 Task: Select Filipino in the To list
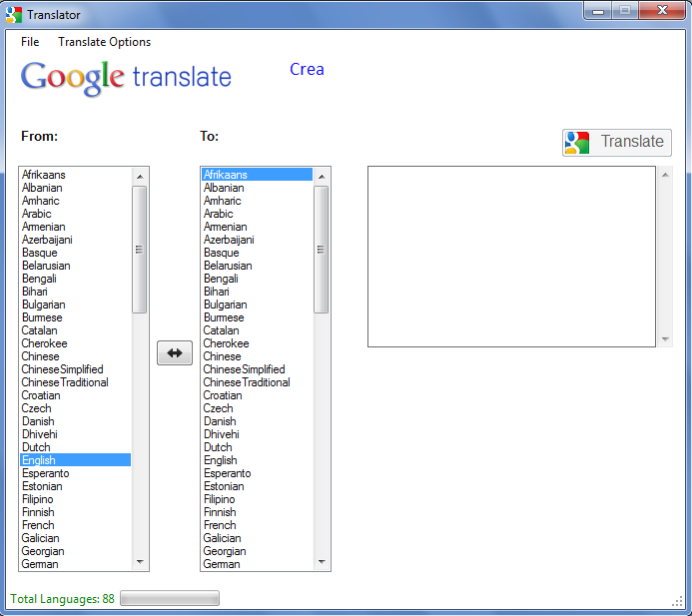tap(258, 499)
